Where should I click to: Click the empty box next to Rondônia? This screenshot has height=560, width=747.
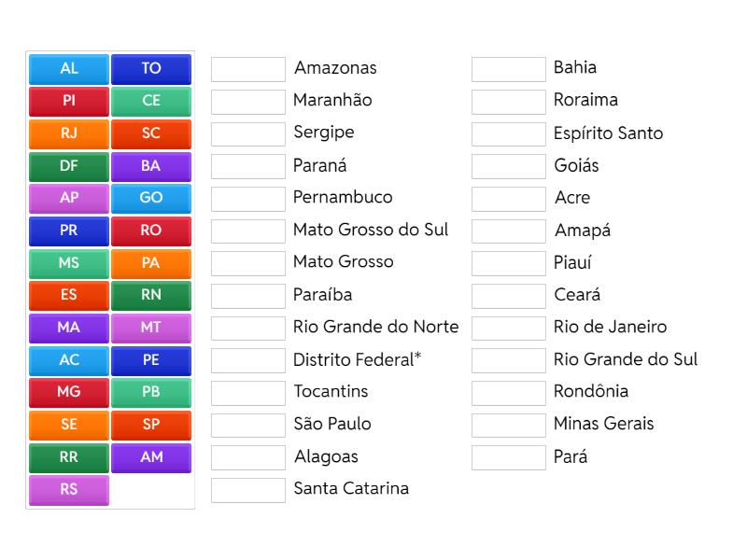(508, 391)
